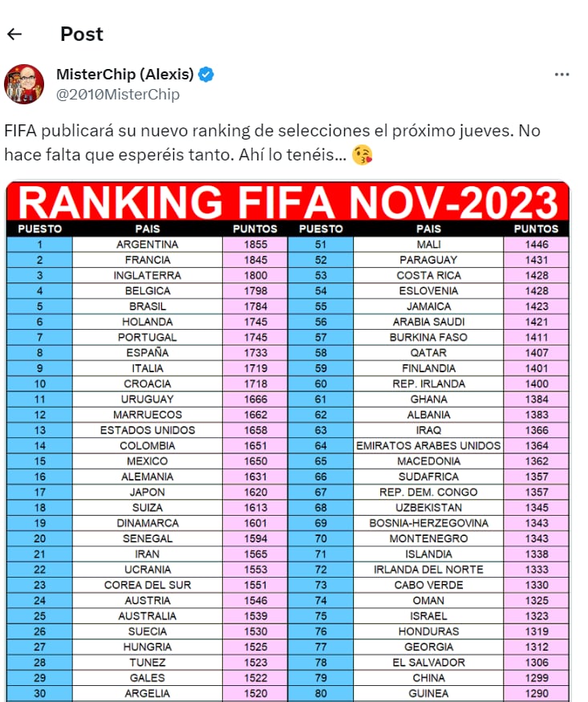This screenshot has height=702, width=588.
Task: Click MisterChip's profile avatar
Action: [x=26, y=83]
